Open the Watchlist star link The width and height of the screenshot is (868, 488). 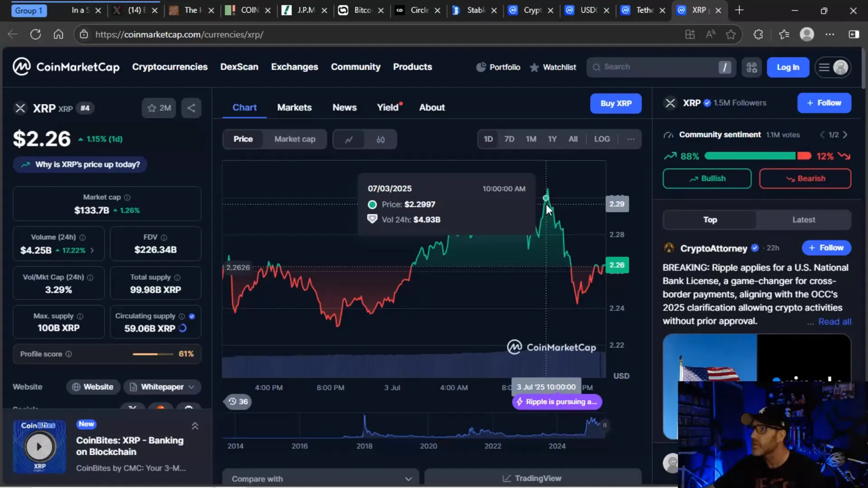pos(553,67)
